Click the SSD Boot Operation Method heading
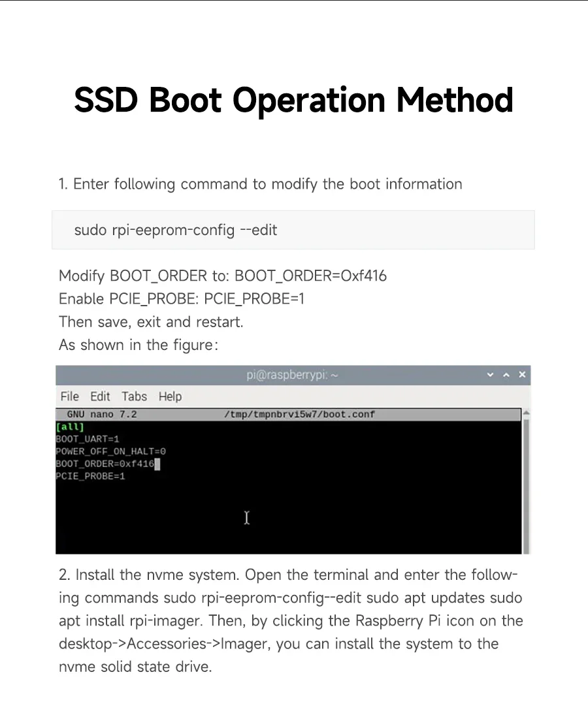Image resolution: width=588 pixels, height=702 pixels. [x=293, y=100]
